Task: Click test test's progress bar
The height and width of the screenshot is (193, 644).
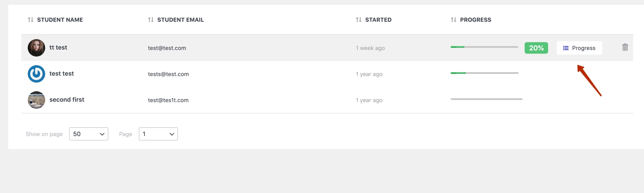Action: [484, 73]
